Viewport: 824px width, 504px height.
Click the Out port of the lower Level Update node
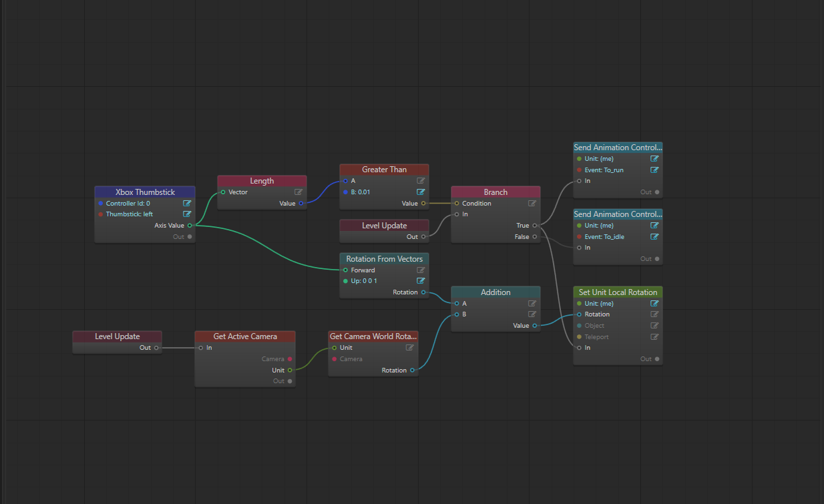[x=157, y=347]
